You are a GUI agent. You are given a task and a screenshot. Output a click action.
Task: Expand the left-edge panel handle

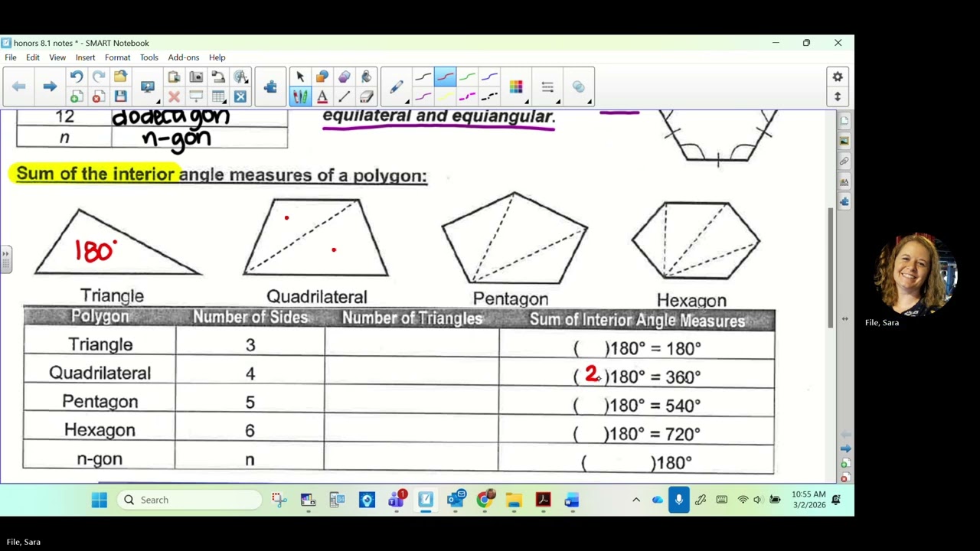point(5,259)
